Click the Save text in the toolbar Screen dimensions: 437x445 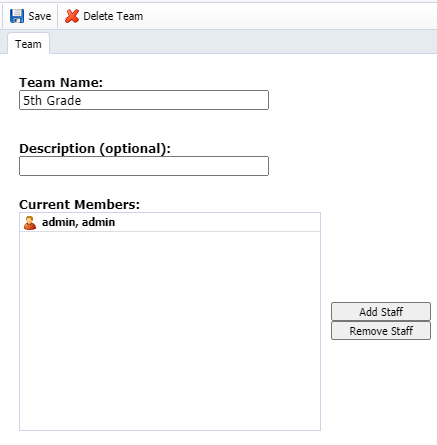coord(40,16)
